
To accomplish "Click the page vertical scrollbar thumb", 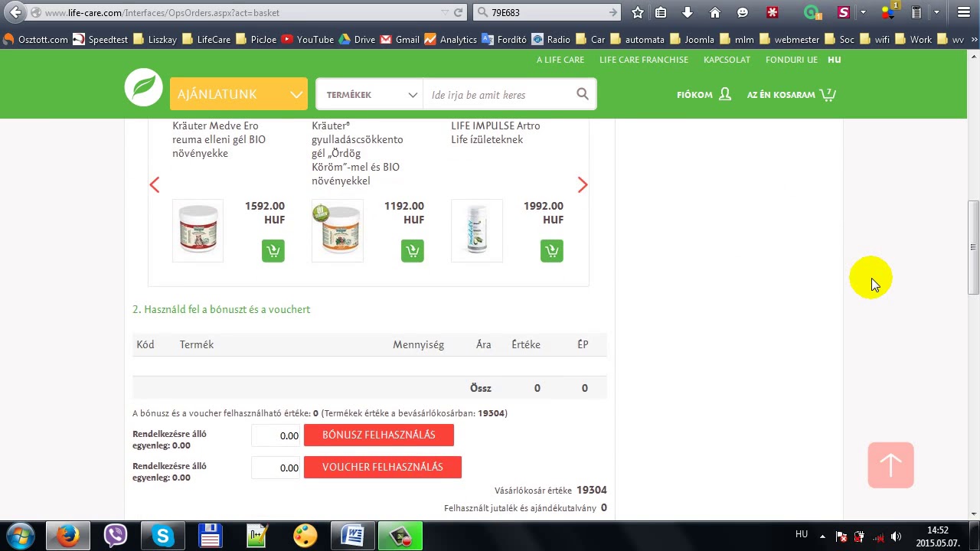I will click(x=973, y=248).
